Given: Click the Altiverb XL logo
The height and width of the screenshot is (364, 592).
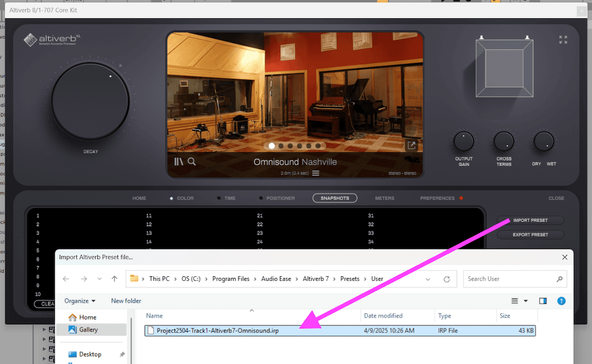Looking at the screenshot, I should coord(52,39).
